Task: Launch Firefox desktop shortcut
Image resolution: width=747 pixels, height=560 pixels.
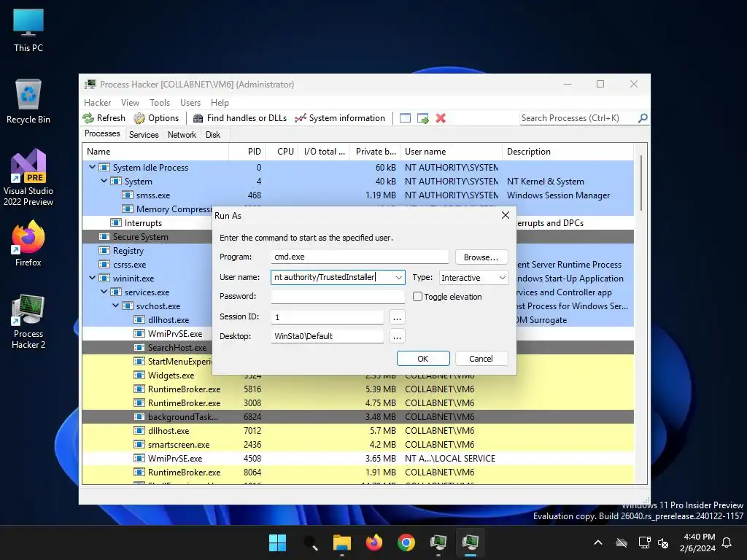Action: tap(28, 244)
